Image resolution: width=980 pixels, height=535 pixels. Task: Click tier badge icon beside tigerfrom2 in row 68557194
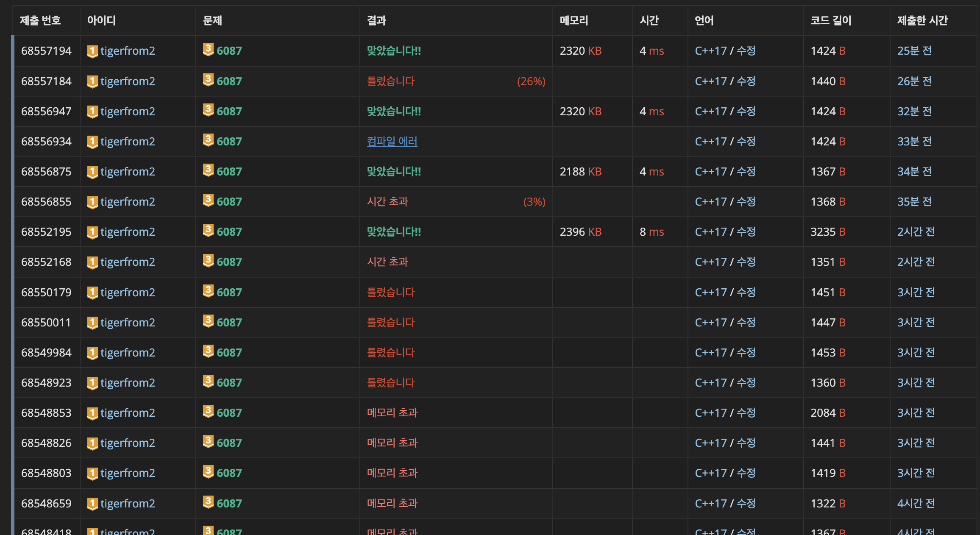tap(92, 51)
